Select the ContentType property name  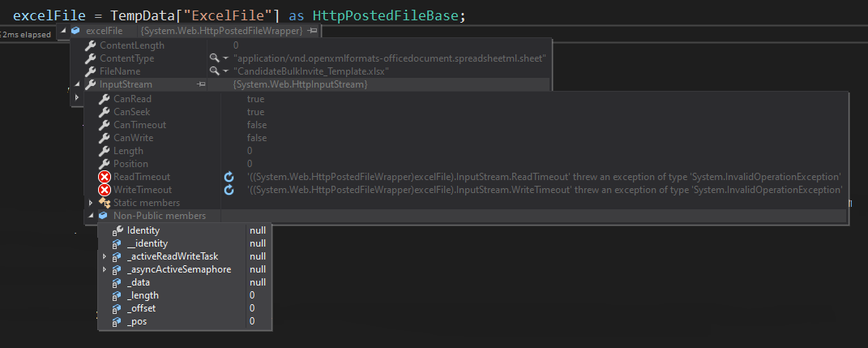(x=126, y=58)
